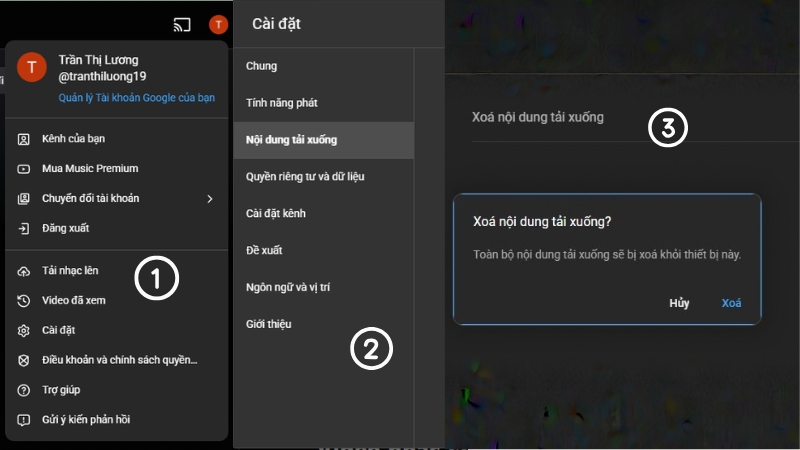Screen dimensions: 800x450
Task: Switch to Đề xuất settings tab
Action: 323,250
